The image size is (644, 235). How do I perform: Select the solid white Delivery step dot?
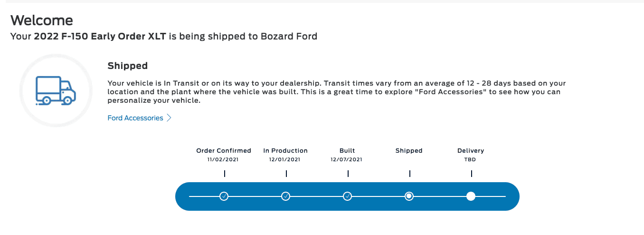(x=471, y=196)
